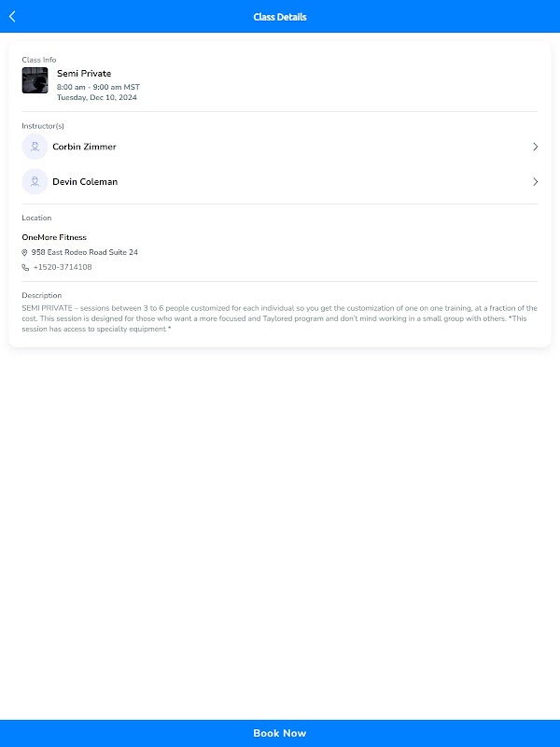
Task: Call the phone number +1520-3714108
Action: tap(63, 268)
